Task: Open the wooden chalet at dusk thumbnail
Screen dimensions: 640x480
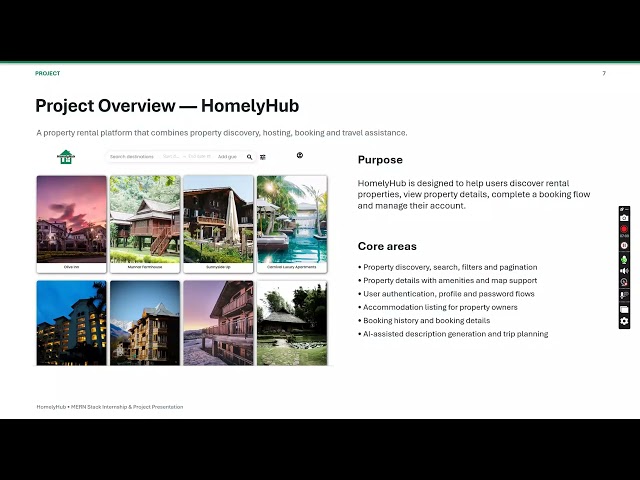Action: pos(218,323)
